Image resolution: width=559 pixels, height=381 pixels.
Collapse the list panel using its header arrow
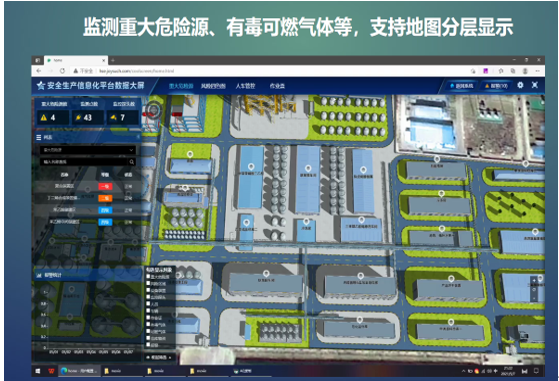click(138, 137)
